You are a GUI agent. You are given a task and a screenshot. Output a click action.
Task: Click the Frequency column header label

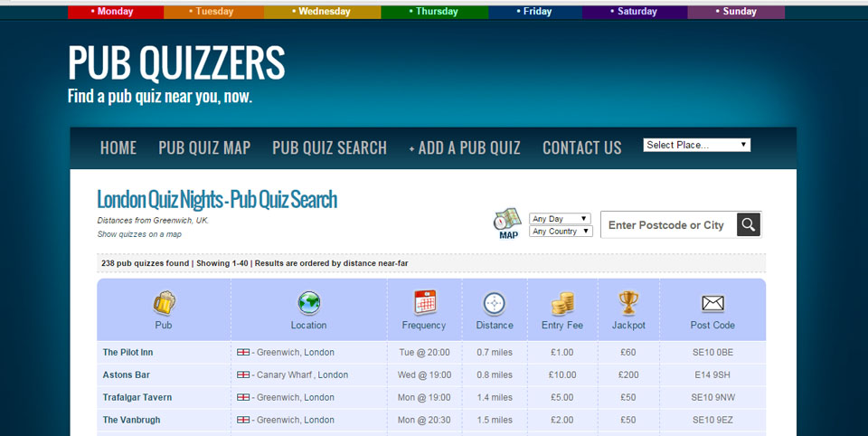tap(423, 326)
